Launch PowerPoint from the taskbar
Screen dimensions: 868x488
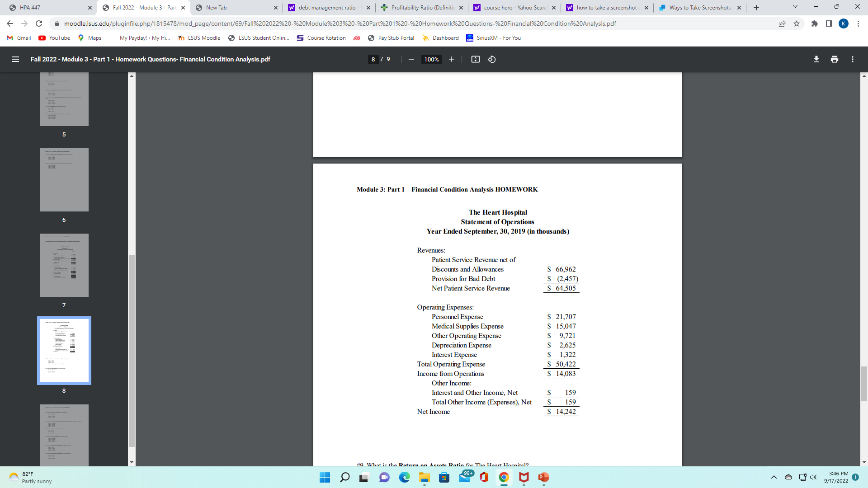(543, 478)
